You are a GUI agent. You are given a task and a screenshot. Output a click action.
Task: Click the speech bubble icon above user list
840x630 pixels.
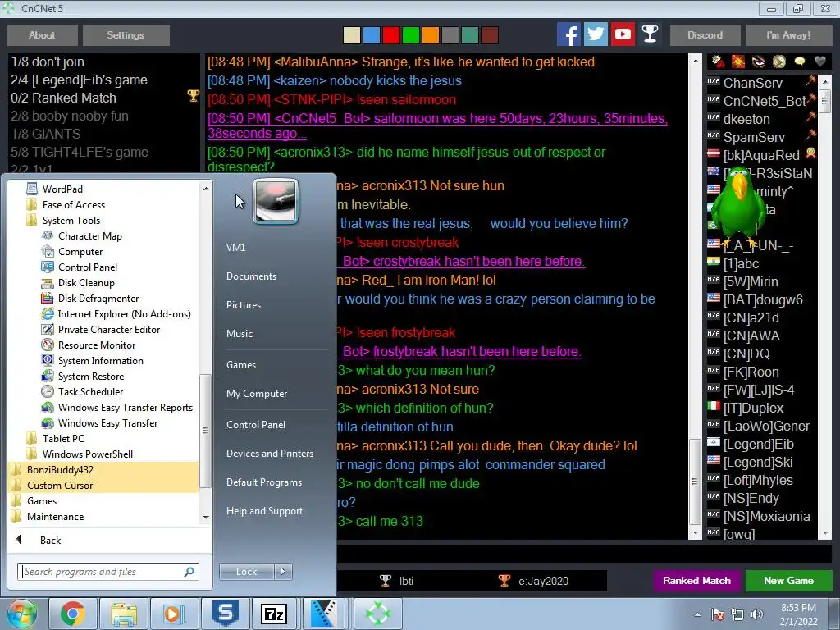pyautogui.click(x=799, y=62)
